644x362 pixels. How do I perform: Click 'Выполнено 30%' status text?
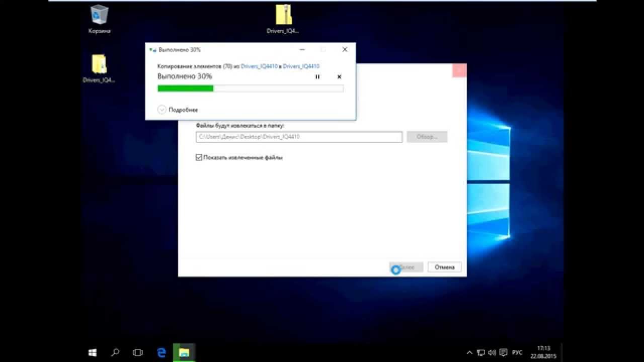(185, 76)
